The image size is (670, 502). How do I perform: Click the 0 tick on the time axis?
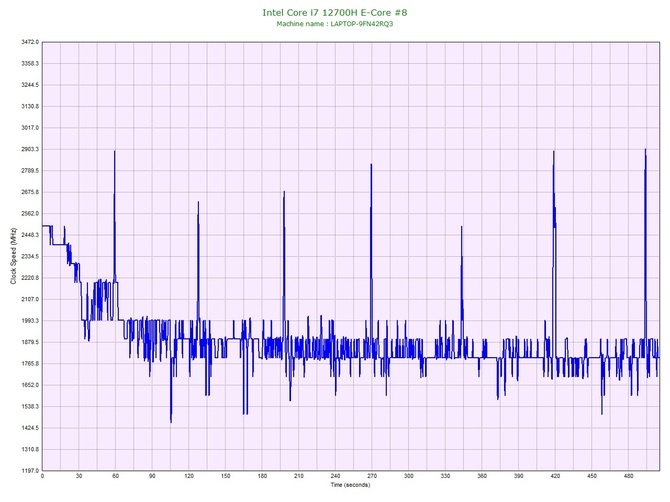click(x=42, y=476)
